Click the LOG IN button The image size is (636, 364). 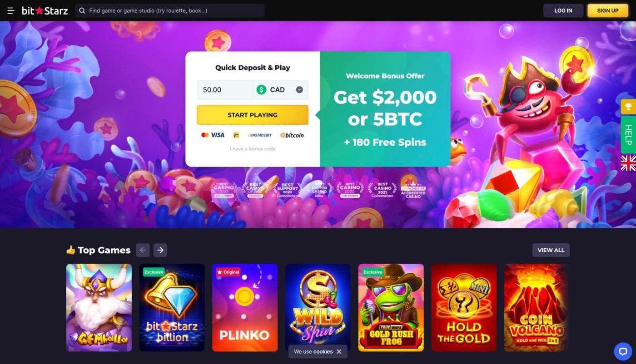(563, 10)
